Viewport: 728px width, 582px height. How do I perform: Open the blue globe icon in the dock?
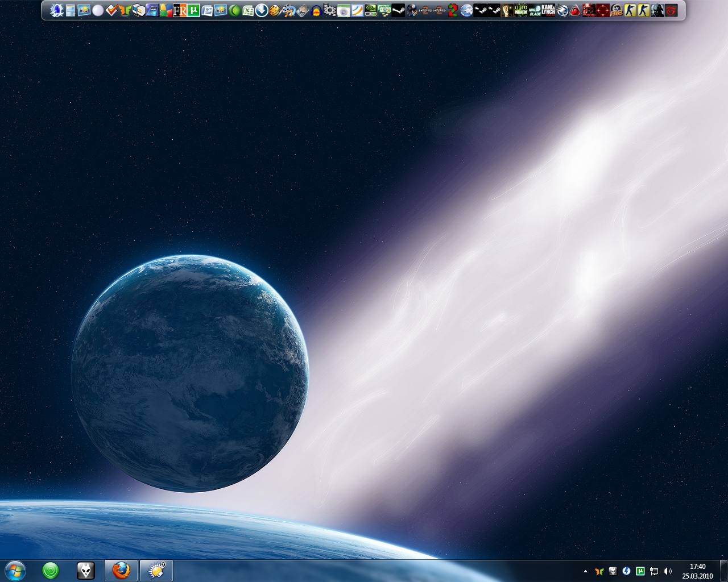[466, 10]
